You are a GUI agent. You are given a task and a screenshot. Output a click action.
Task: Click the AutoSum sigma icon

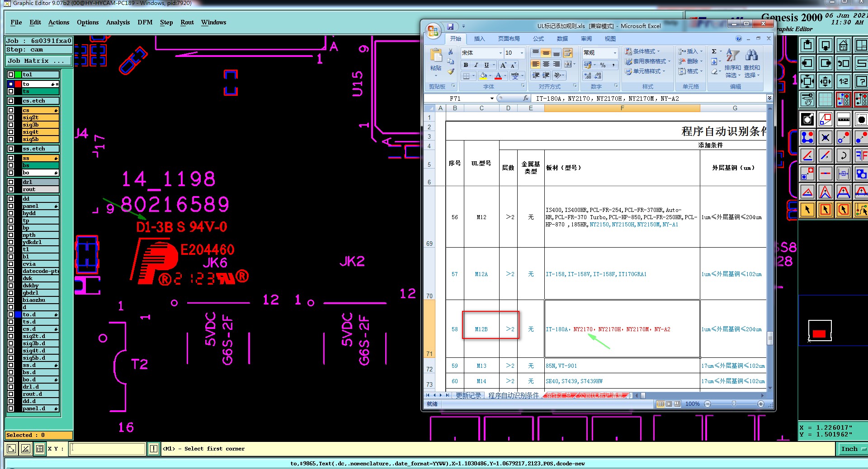714,52
